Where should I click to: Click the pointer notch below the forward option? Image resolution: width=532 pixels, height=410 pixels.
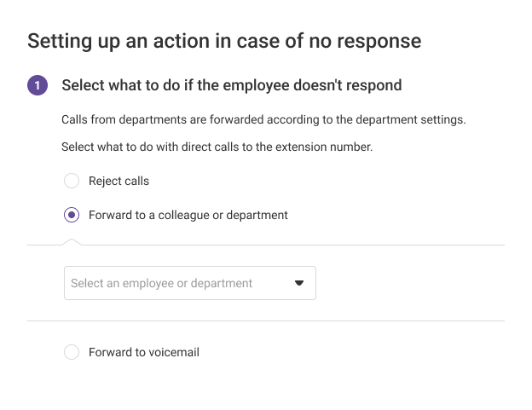click(72, 241)
